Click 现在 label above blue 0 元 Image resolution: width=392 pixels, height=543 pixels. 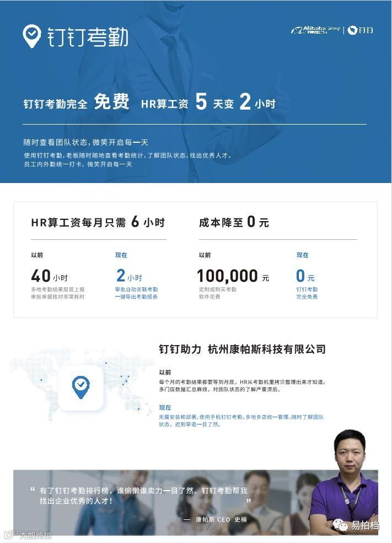[x=302, y=255]
